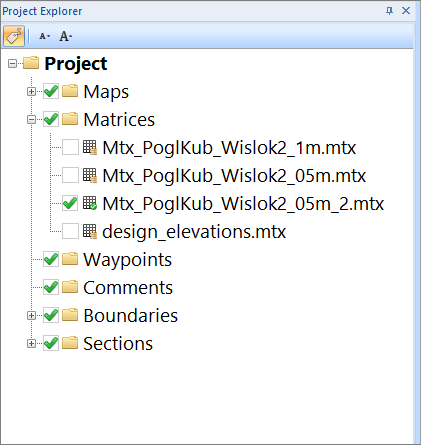421x445 pixels.
Task: Click matrix icon of Mtx_PoglKub_Wislok2_1m.mtx
Action: click(x=90, y=147)
